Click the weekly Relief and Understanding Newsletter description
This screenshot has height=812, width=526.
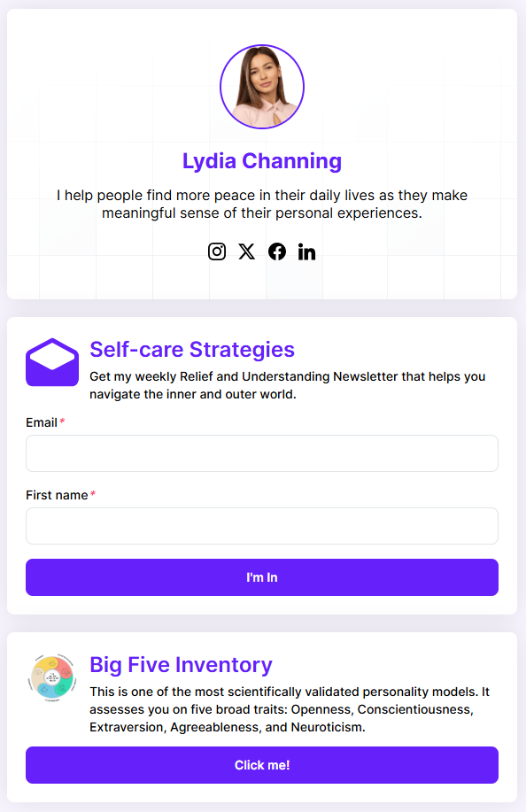point(287,385)
